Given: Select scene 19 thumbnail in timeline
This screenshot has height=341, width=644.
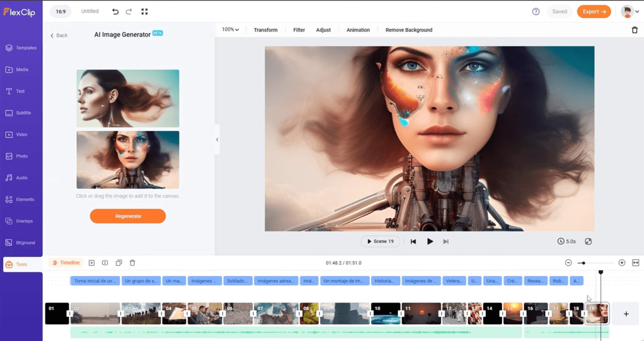Looking at the screenshot, I should pyautogui.click(x=597, y=314).
